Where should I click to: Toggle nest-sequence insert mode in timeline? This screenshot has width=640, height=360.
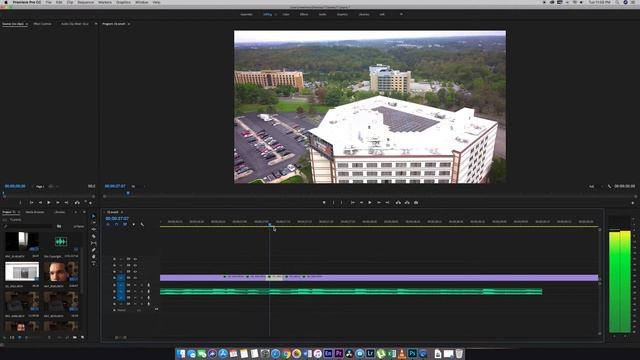tap(108, 224)
